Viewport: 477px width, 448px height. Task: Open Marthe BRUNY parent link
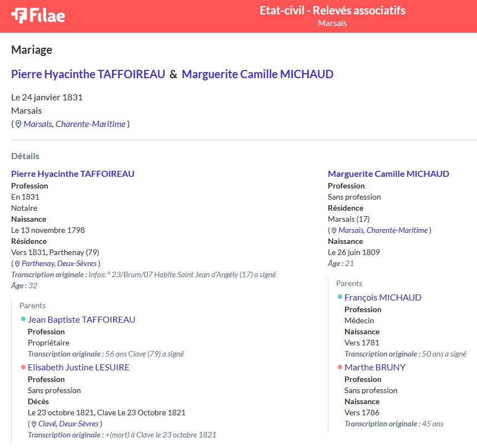(x=375, y=368)
